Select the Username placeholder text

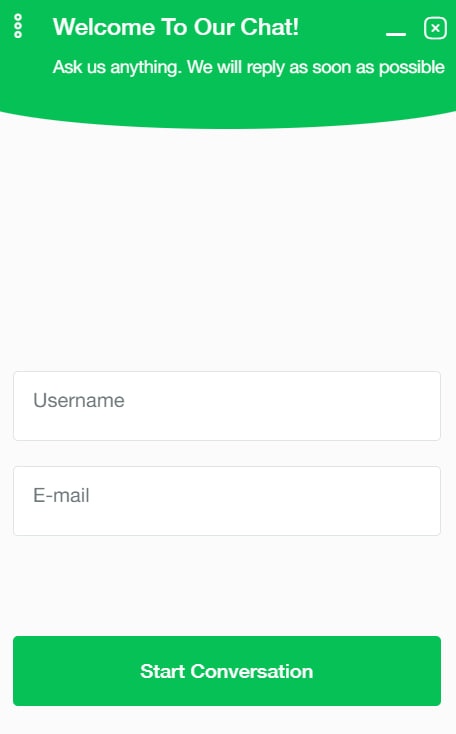(x=79, y=401)
